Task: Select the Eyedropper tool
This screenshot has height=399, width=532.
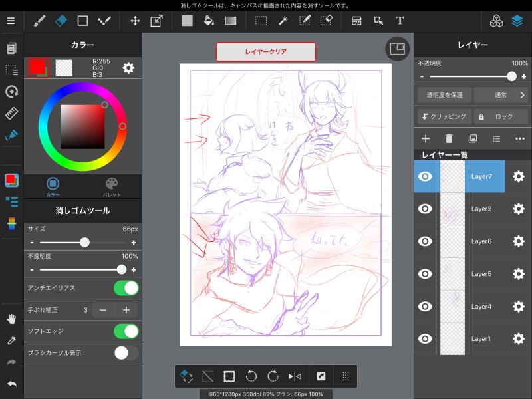Action: tap(11, 340)
